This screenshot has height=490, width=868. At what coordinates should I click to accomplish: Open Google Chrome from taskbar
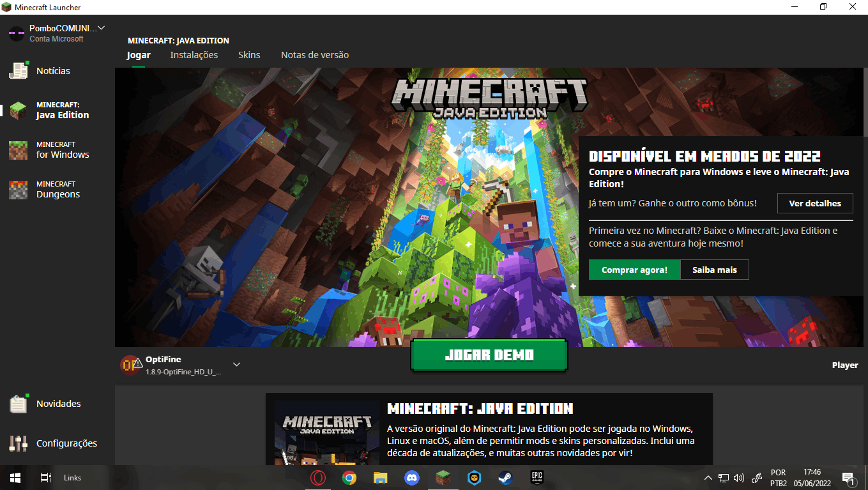tap(349, 477)
